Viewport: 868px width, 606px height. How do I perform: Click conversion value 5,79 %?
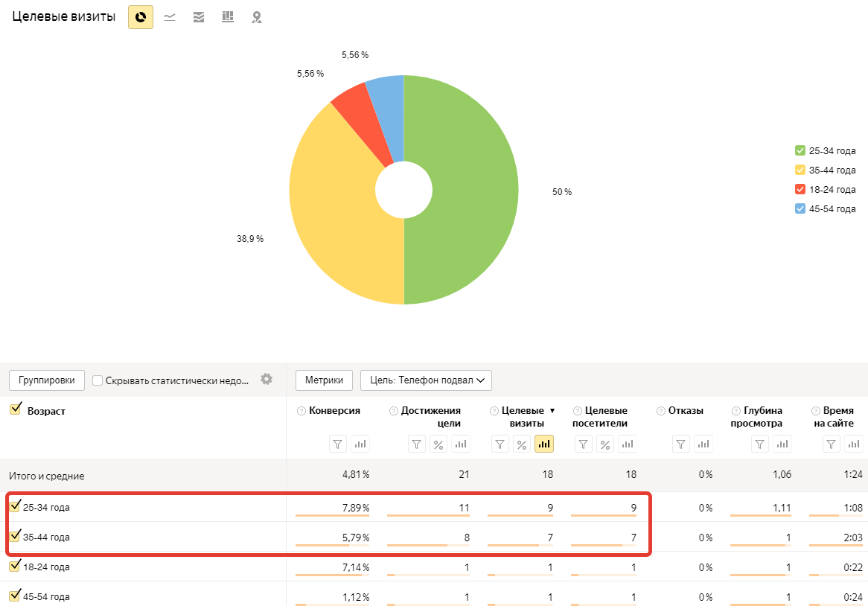pyautogui.click(x=355, y=538)
